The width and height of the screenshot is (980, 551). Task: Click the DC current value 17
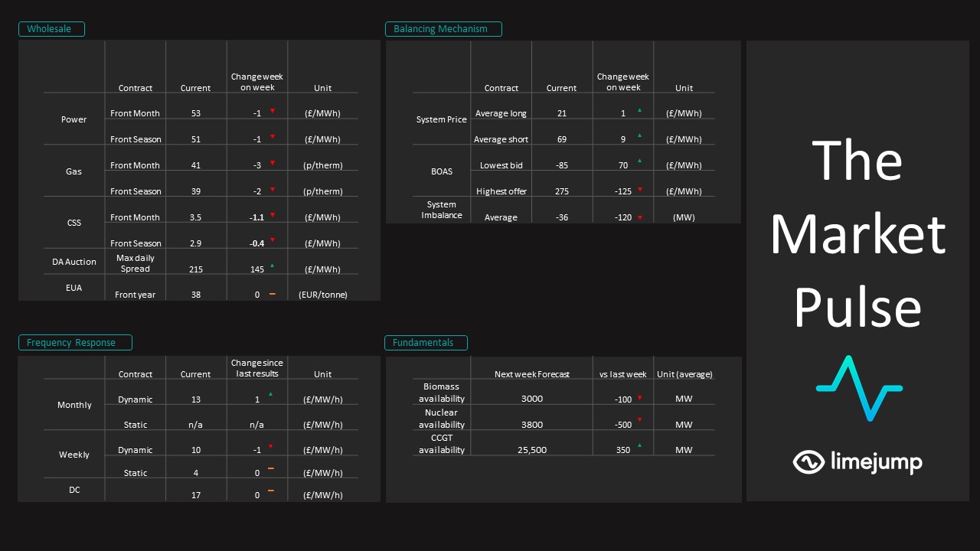[196, 495]
